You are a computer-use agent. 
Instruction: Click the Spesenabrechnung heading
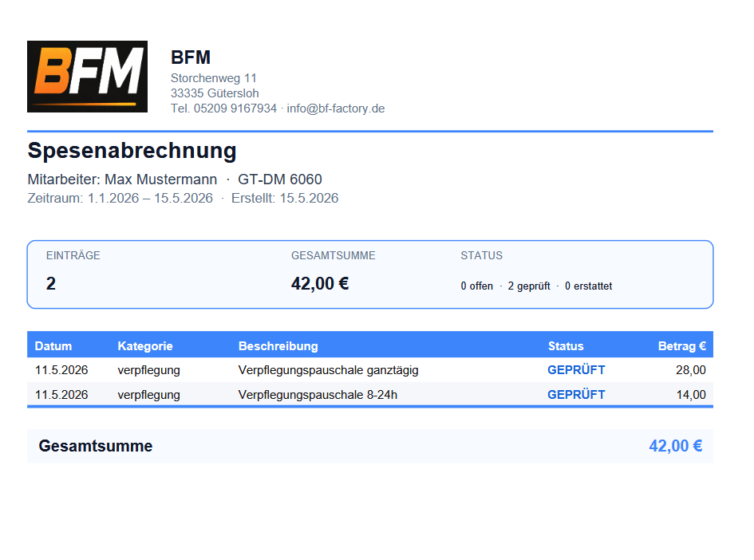(132, 151)
